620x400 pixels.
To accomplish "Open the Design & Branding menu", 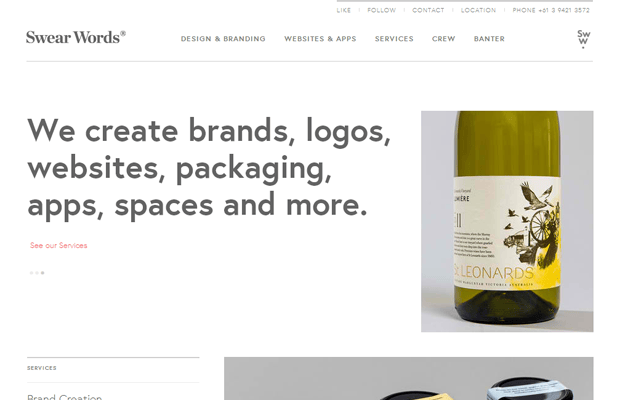I will 223,39.
